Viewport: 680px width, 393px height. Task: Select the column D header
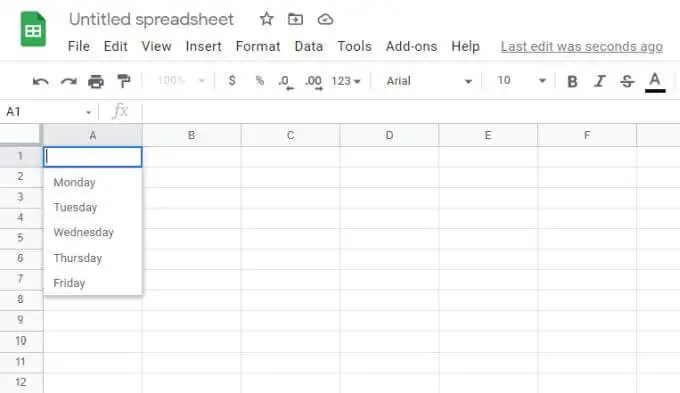[x=389, y=135]
